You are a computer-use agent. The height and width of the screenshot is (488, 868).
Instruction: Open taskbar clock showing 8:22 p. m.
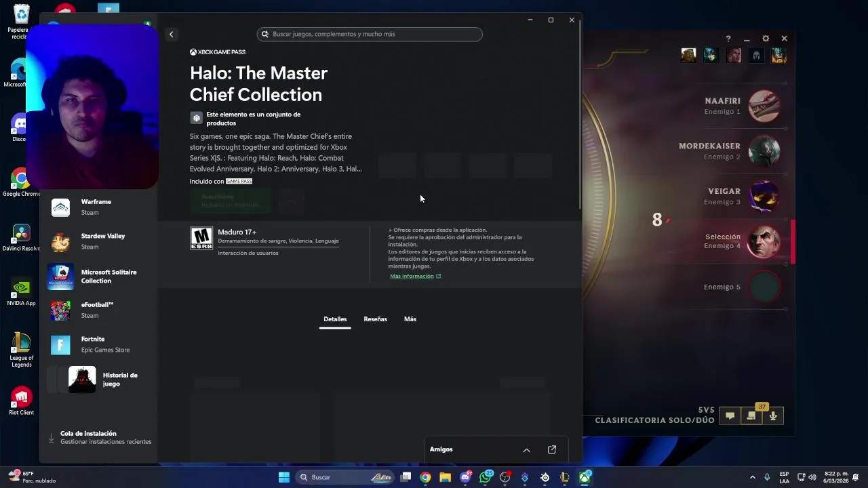836,477
